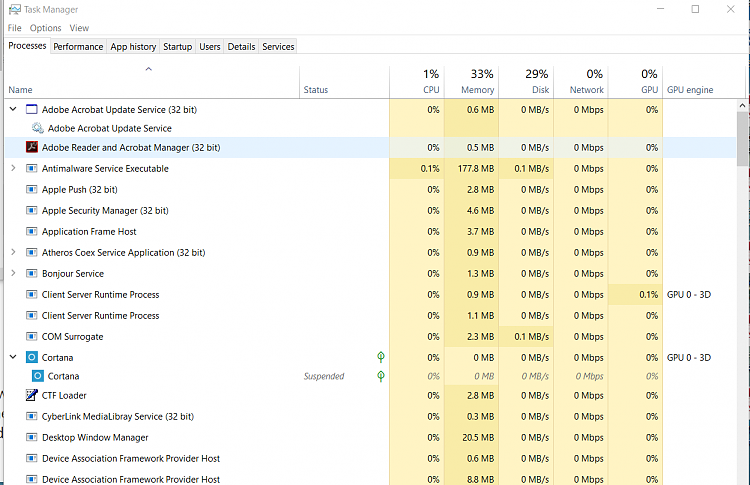Screen dimensions: 750x485
Task: Switch to the Startup tab
Action: click(x=177, y=46)
